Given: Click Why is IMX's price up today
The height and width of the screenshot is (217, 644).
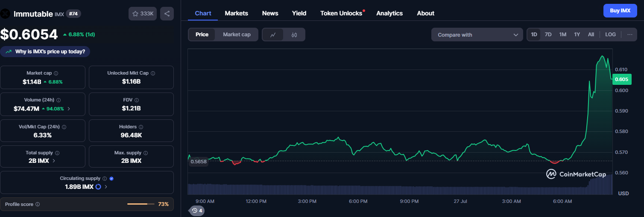Looking at the screenshot, I should [45, 52].
